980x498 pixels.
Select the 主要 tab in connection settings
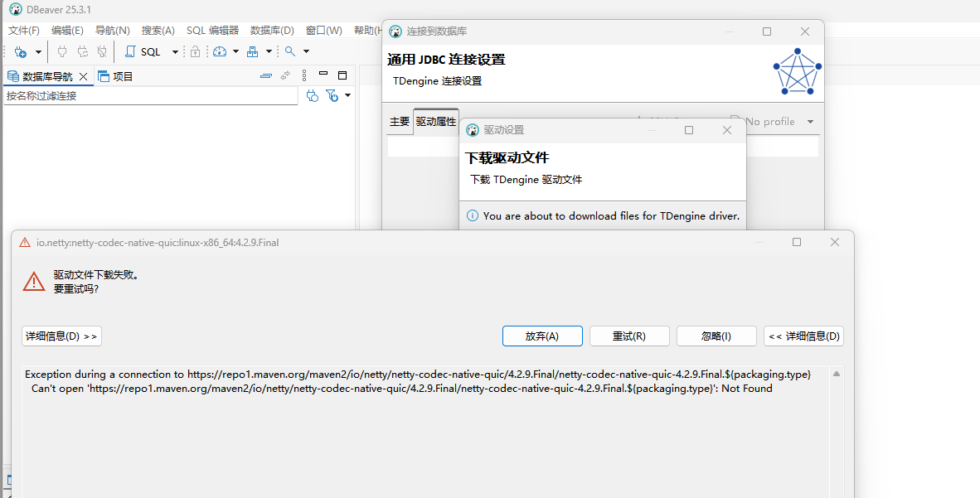pos(400,122)
